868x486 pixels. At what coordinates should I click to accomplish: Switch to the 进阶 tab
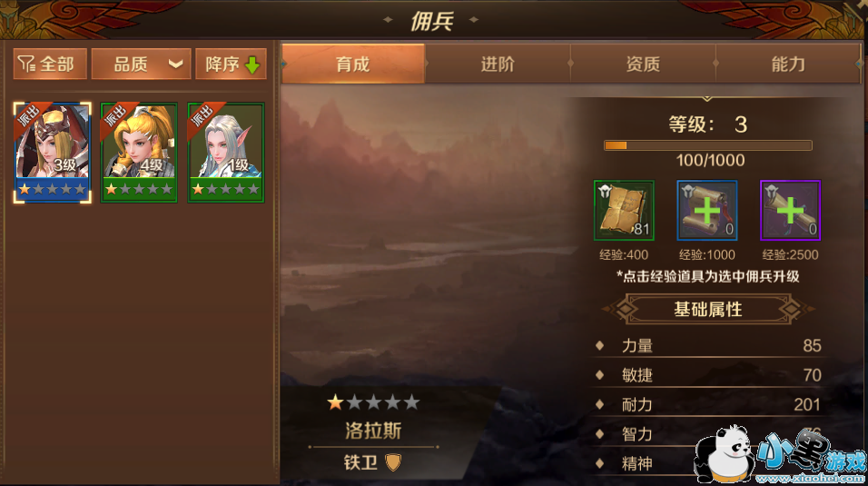[x=498, y=64]
